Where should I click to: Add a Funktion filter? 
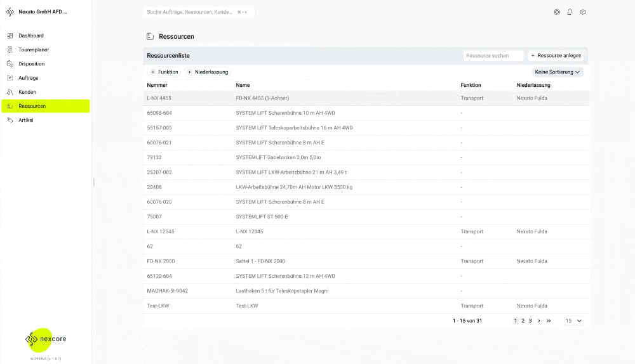164,72
